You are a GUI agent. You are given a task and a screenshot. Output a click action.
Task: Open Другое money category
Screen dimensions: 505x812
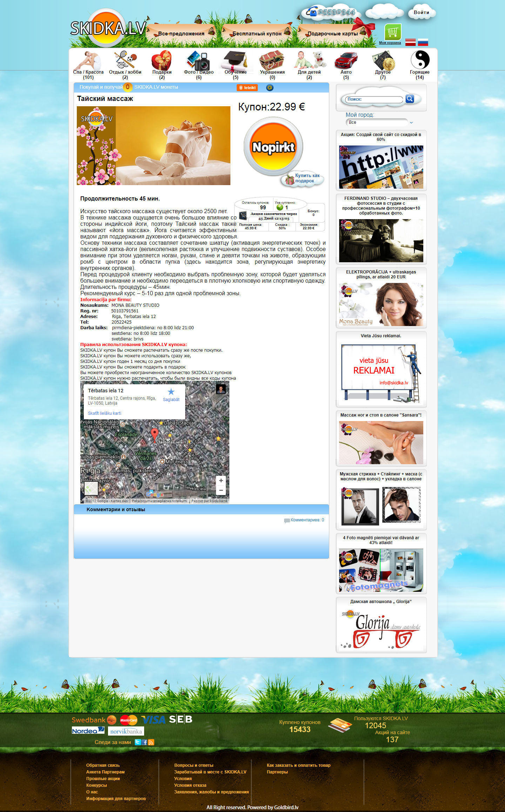(x=383, y=60)
